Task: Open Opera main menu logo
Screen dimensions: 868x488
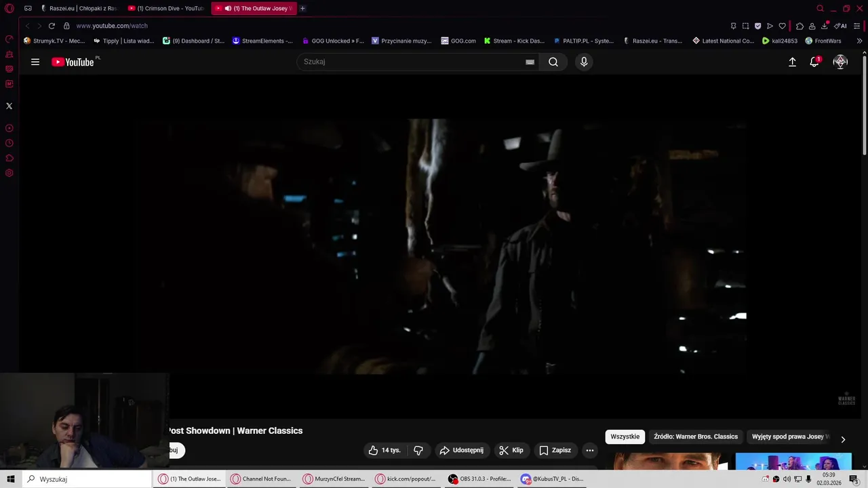Action: pos(9,8)
